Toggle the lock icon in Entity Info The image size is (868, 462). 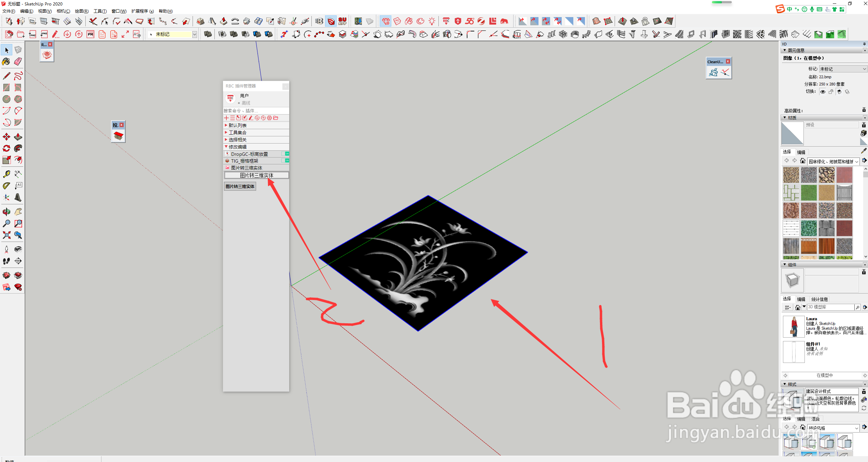831,92
